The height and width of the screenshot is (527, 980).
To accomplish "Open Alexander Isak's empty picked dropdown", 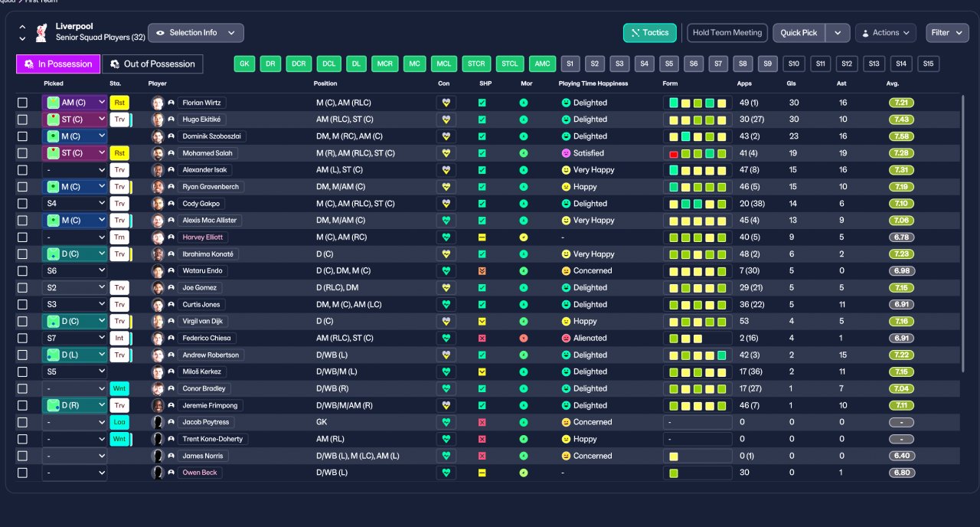I will [x=74, y=170].
